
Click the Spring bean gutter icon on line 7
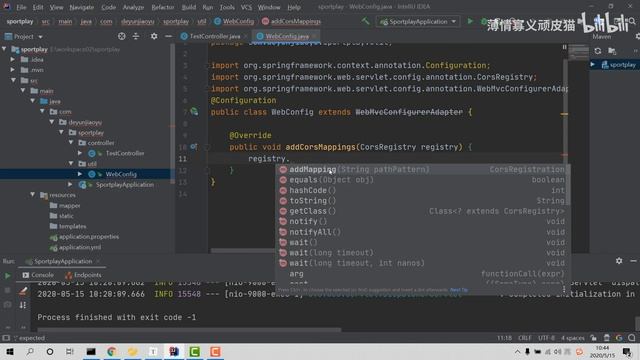pyautogui.click(x=194, y=111)
